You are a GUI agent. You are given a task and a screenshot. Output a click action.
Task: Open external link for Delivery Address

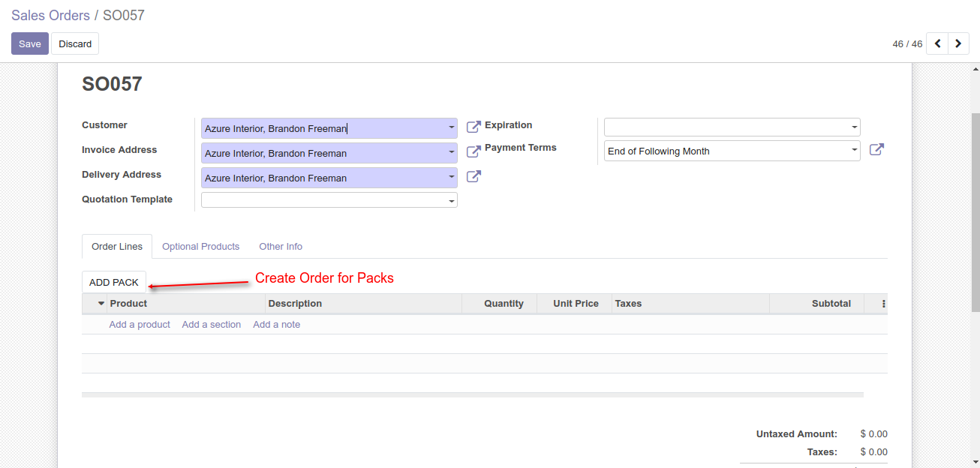[473, 176]
